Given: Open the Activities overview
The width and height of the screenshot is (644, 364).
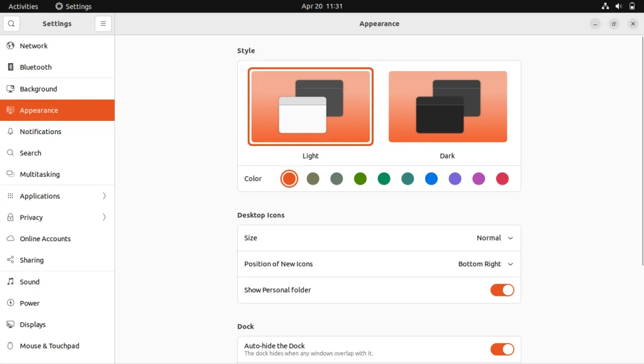Looking at the screenshot, I should [x=23, y=6].
